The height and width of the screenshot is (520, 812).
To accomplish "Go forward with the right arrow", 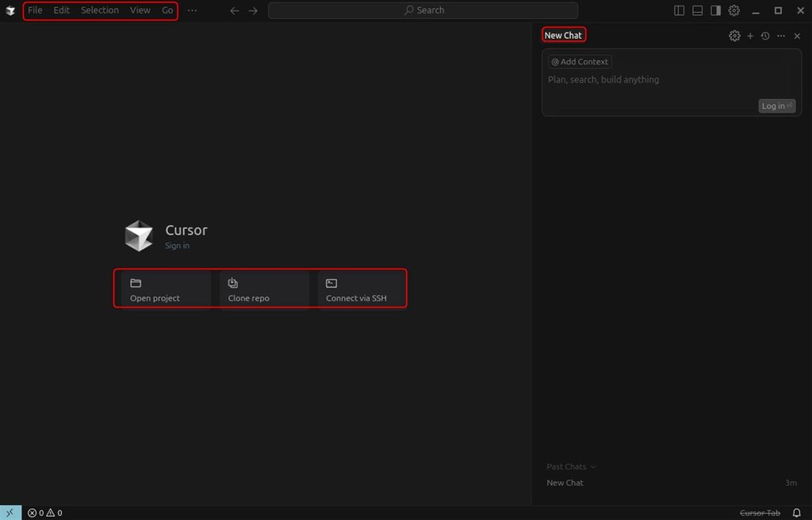I will [253, 10].
